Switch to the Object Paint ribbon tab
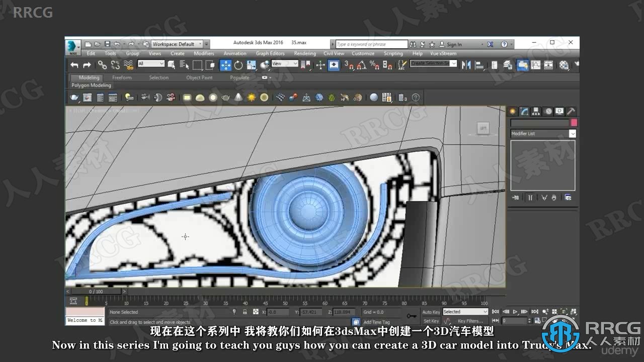Image resolution: width=644 pixels, height=362 pixels. point(199,77)
